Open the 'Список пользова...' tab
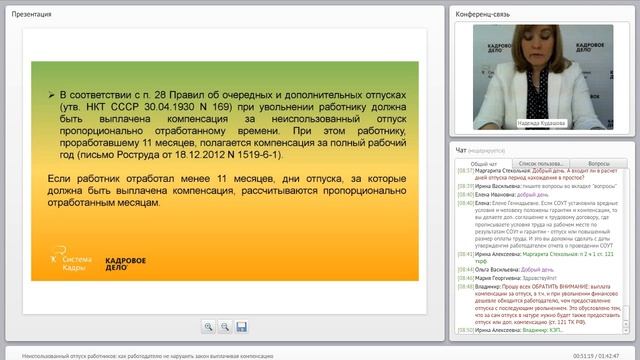This screenshot has height=360, width=640. (540, 163)
